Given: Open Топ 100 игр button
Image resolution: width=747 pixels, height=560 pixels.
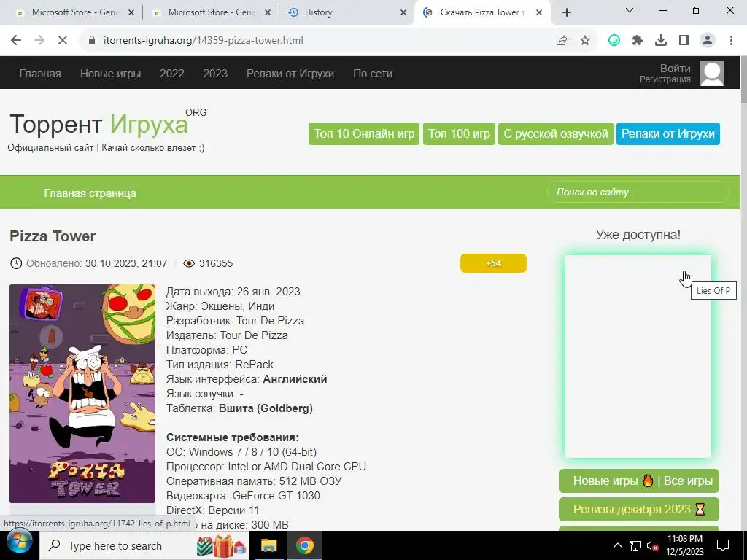Looking at the screenshot, I should click(460, 134).
